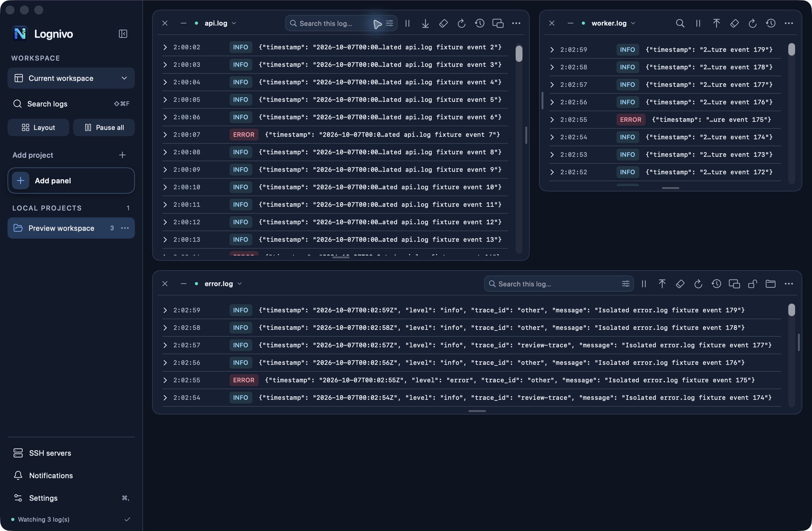Viewport: 812px width, 531px height.
Task: Open Settings in the sidebar
Action: click(71, 498)
